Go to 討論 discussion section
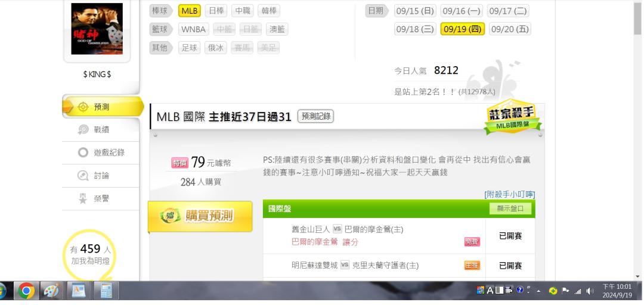The height and width of the screenshot is (305, 644). pos(101,176)
